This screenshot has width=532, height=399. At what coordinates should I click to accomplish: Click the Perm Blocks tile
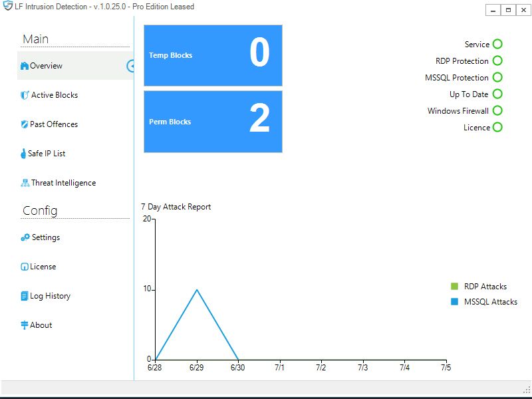point(213,121)
